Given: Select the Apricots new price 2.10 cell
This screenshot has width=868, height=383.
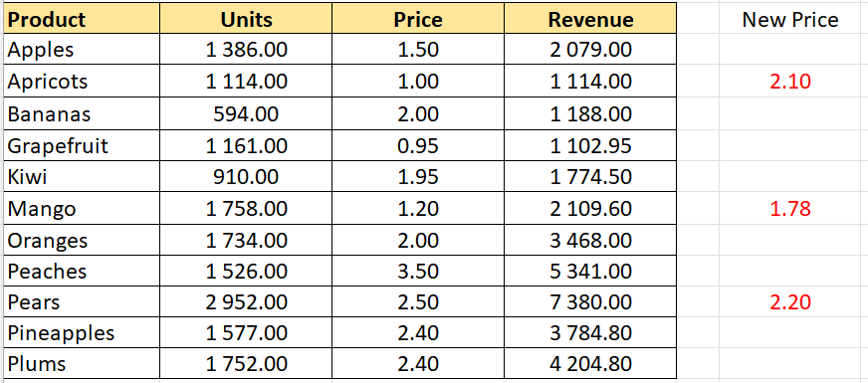Looking at the screenshot, I should 790,82.
